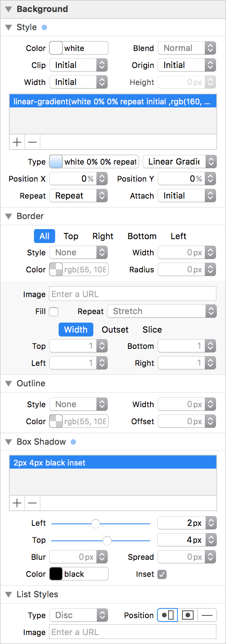The width and height of the screenshot is (226, 644).
Task: Add a new background gradient layer
Action: point(17,142)
